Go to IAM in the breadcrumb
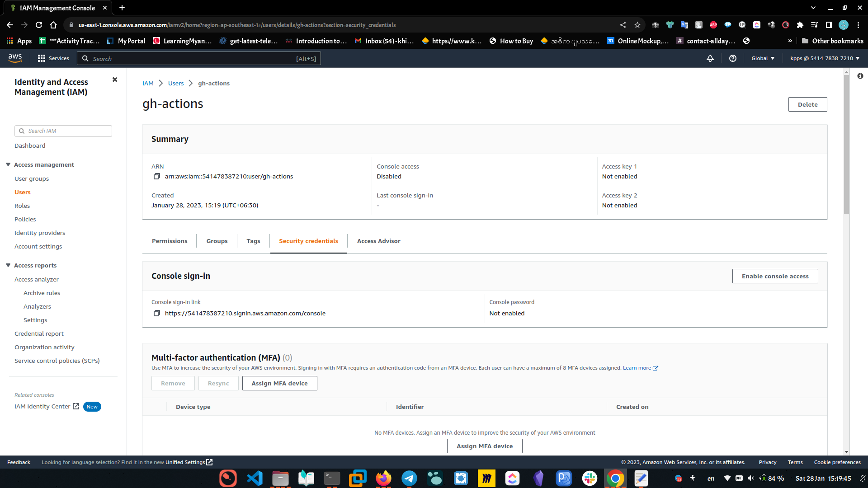The height and width of the screenshot is (488, 868). pos(148,83)
